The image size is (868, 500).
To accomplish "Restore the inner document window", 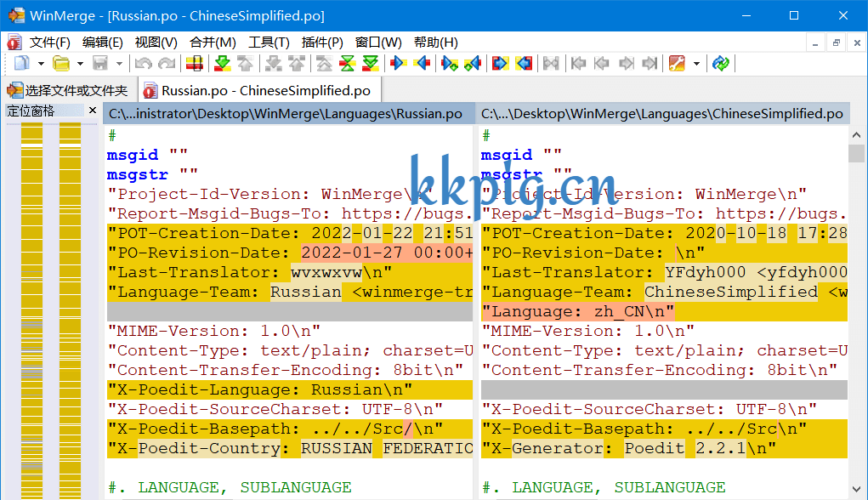I will 836,43.
